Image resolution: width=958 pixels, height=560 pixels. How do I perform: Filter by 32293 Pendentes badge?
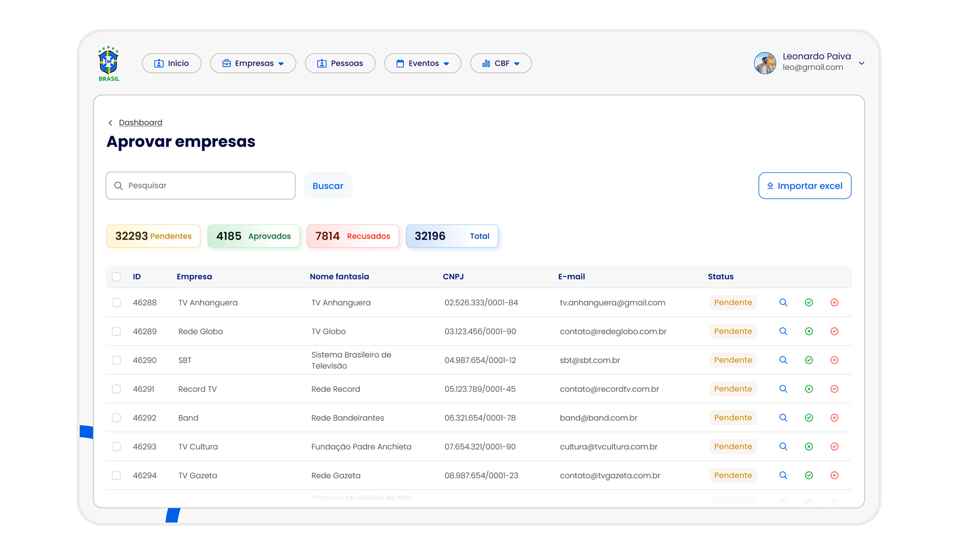tap(153, 236)
